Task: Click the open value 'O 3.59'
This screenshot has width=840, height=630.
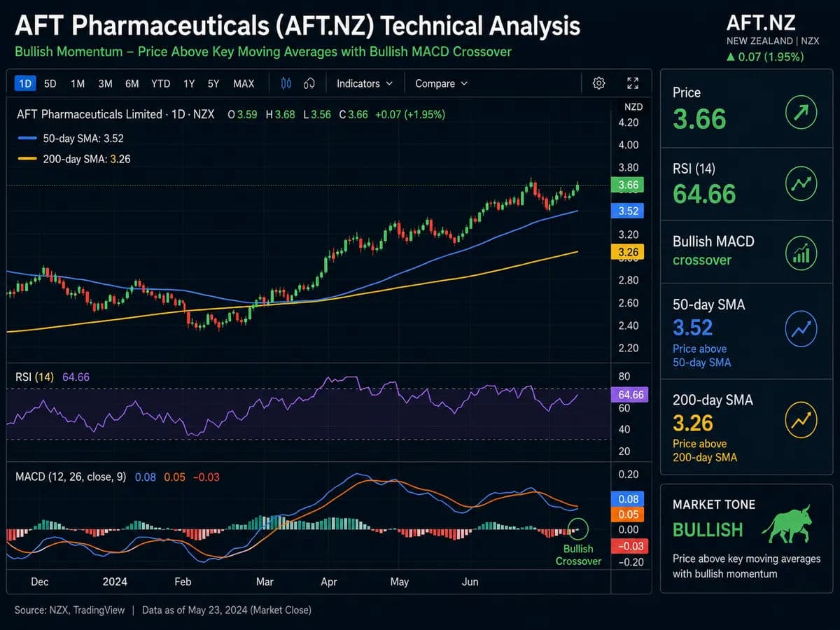Action: coord(243,114)
